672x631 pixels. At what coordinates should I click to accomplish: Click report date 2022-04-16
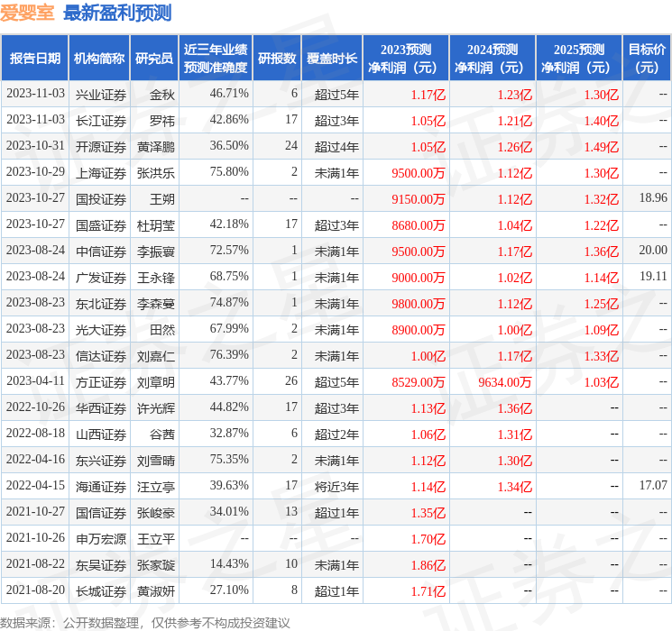[35, 459]
